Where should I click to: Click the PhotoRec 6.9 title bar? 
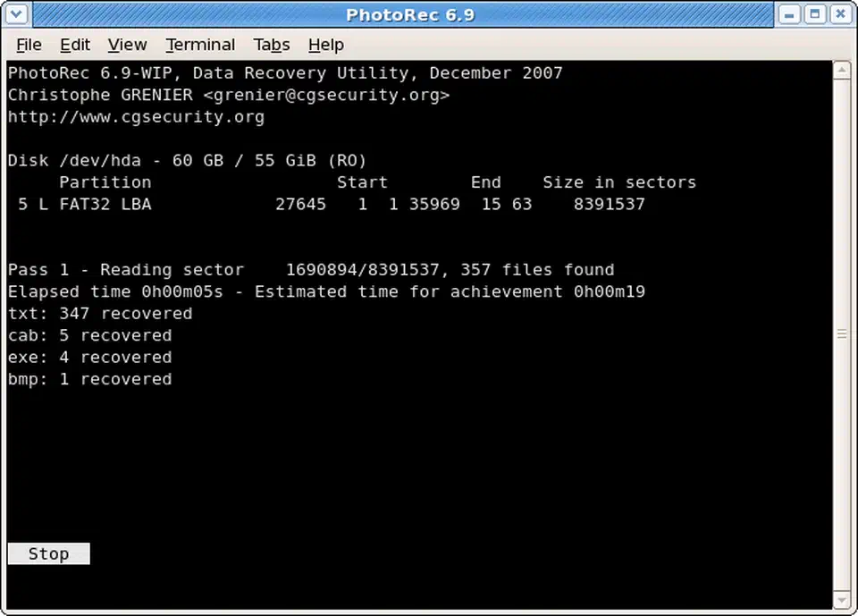pos(410,14)
